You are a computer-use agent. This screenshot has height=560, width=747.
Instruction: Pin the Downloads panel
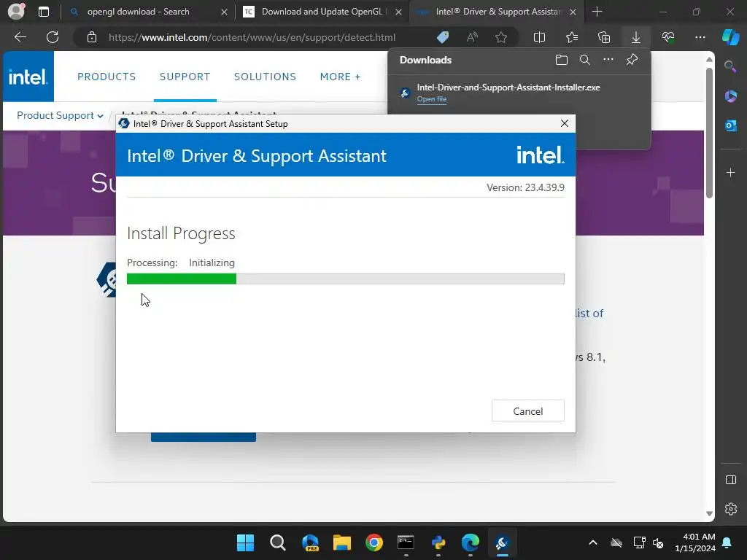(x=632, y=60)
